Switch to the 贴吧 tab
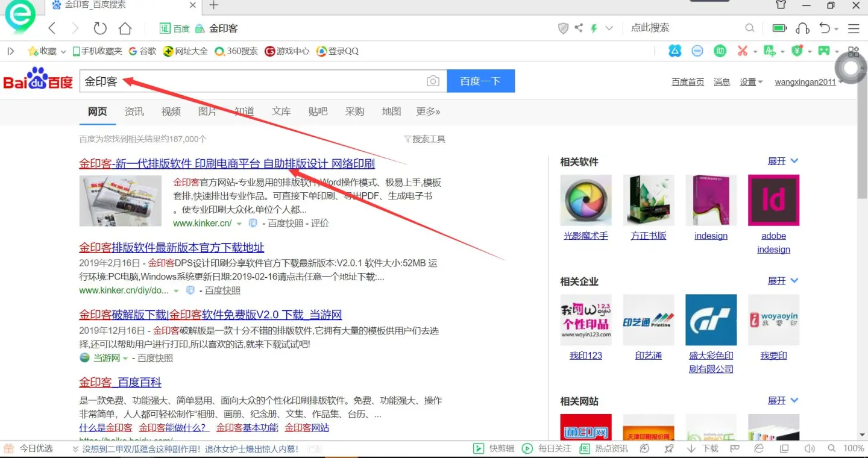This screenshot has height=458, width=868. coord(318,111)
